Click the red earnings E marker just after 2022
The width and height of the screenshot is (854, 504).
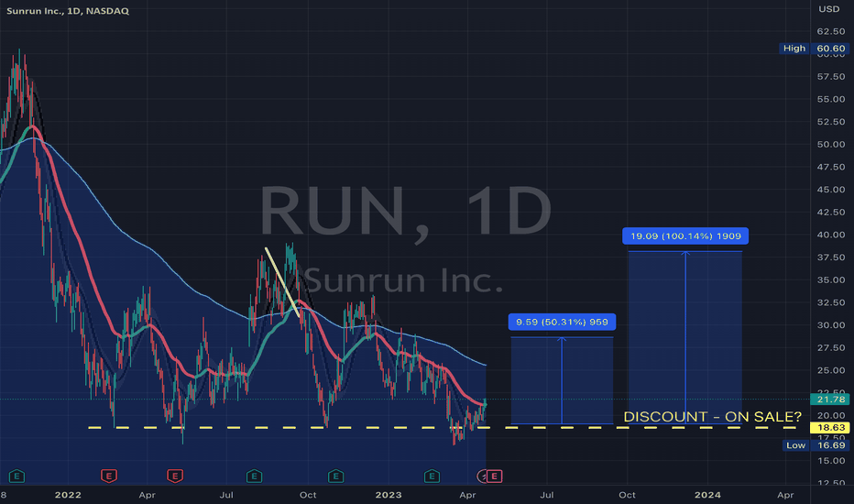coord(109,477)
